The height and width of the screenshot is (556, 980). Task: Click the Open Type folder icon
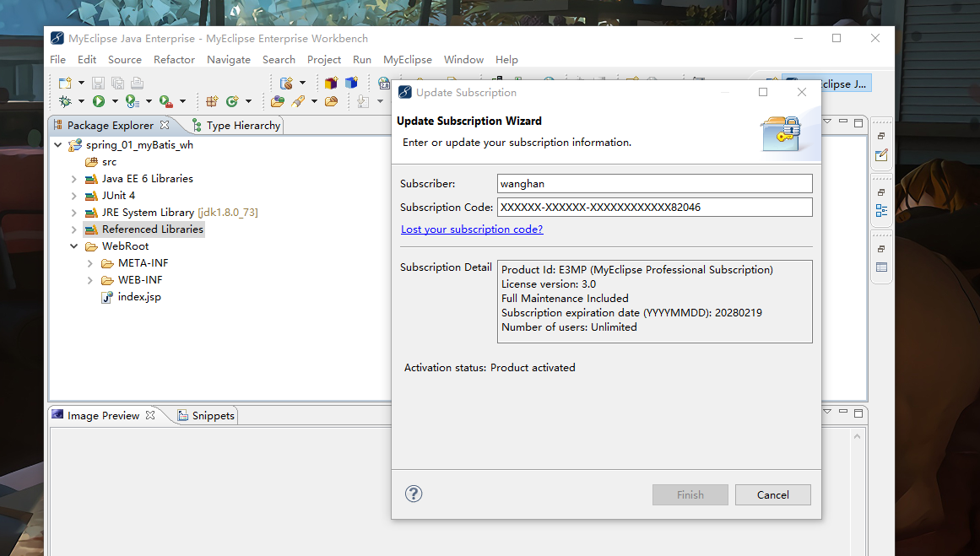tap(278, 101)
